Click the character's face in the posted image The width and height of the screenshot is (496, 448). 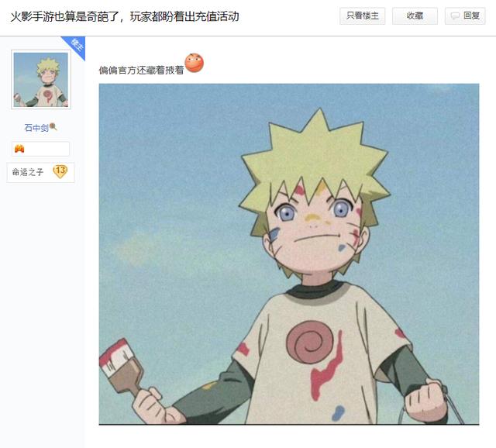point(315,229)
